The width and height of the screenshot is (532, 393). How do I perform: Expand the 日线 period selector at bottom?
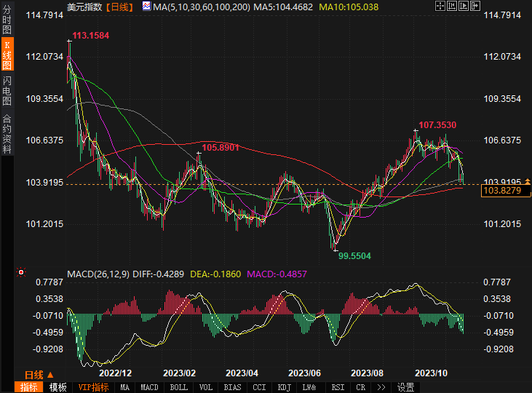(x=38, y=374)
